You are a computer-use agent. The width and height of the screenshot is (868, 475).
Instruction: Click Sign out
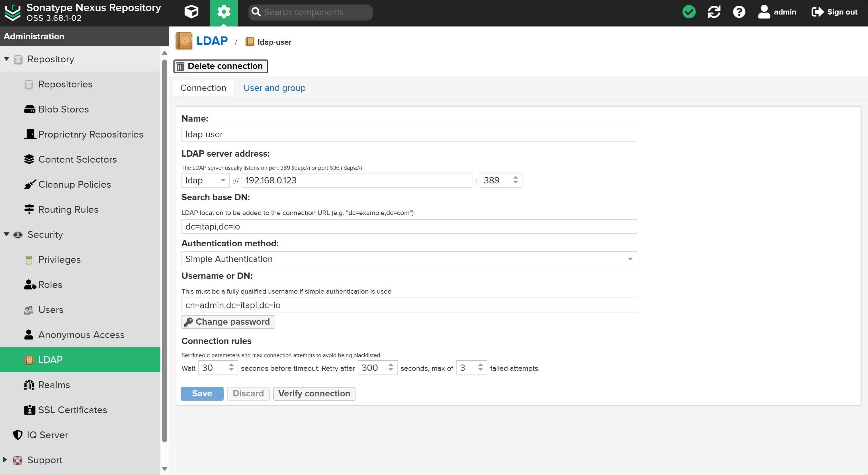point(835,12)
